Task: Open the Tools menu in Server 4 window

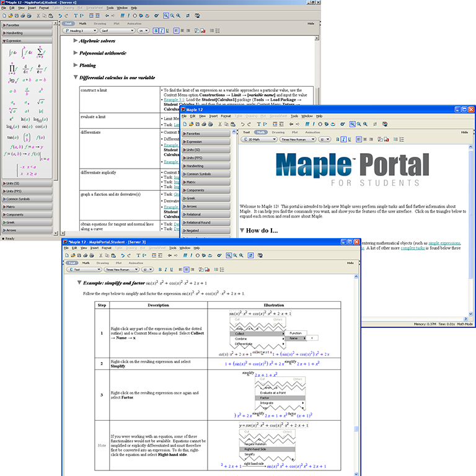Action: (109, 7)
